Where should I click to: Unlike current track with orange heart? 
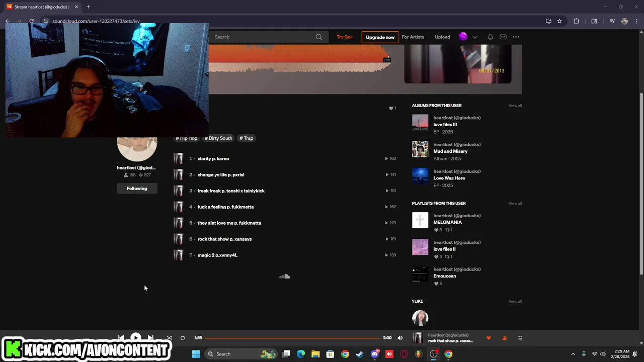[489, 338]
